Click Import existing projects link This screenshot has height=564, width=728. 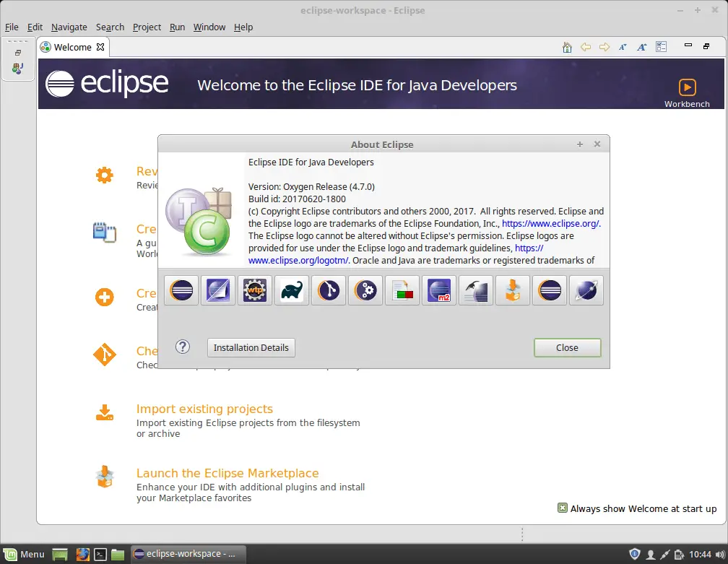click(204, 409)
